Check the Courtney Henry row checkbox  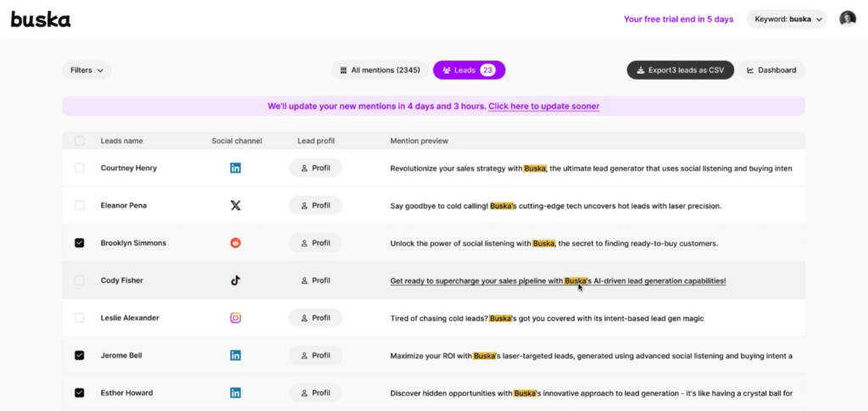(x=79, y=168)
